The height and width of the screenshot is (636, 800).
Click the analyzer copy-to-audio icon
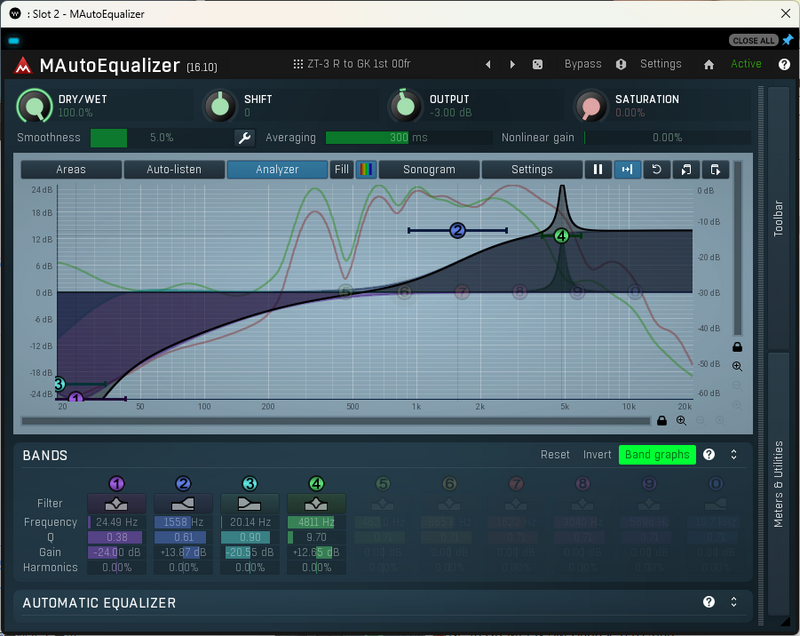(x=686, y=169)
